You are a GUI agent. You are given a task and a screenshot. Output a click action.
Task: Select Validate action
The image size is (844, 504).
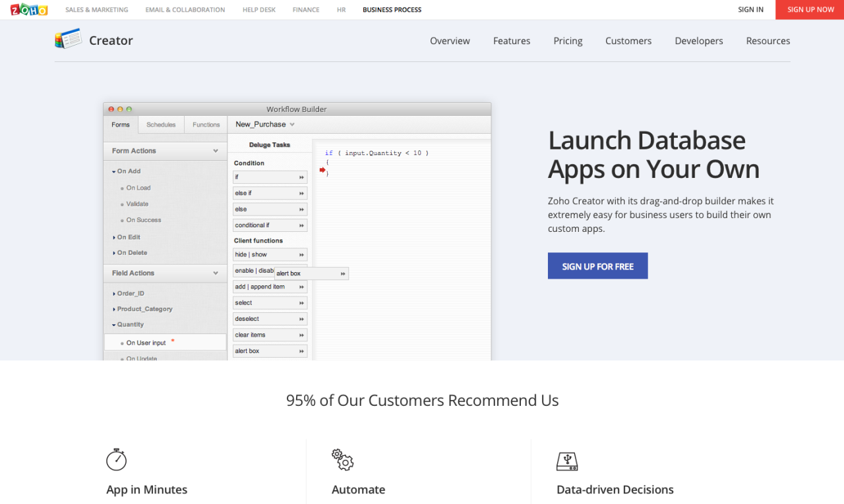137,204
